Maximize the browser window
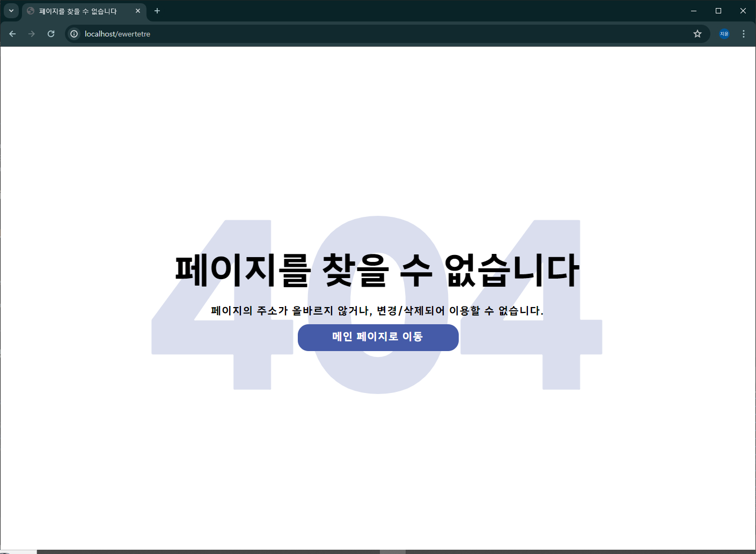The image size is (756, 554). coord(718,11)
